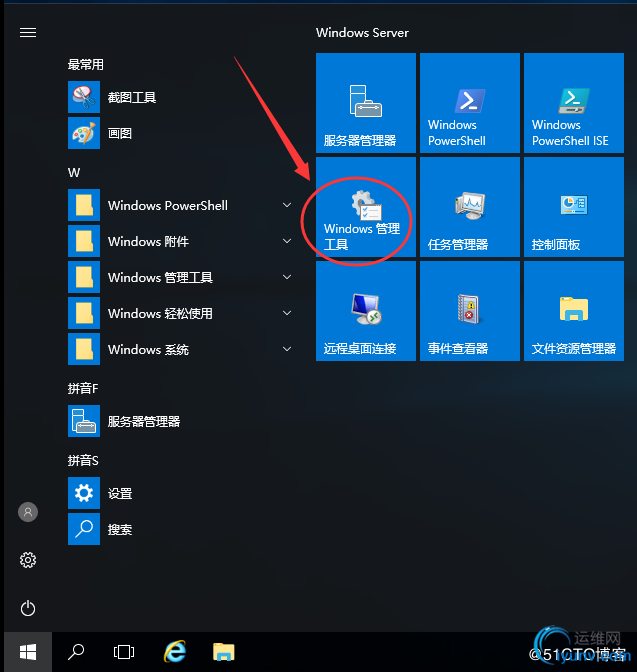Screen dimensions: 637x672
Task: Click the Windows Start button
Action: click(28, 652)
